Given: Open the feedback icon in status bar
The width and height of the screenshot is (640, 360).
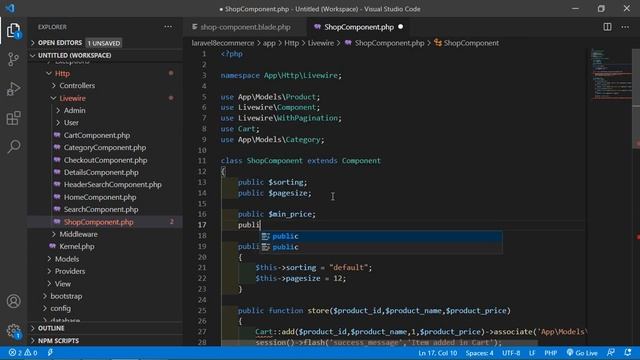Looking at the screenshot, I should tap(611, 353).
